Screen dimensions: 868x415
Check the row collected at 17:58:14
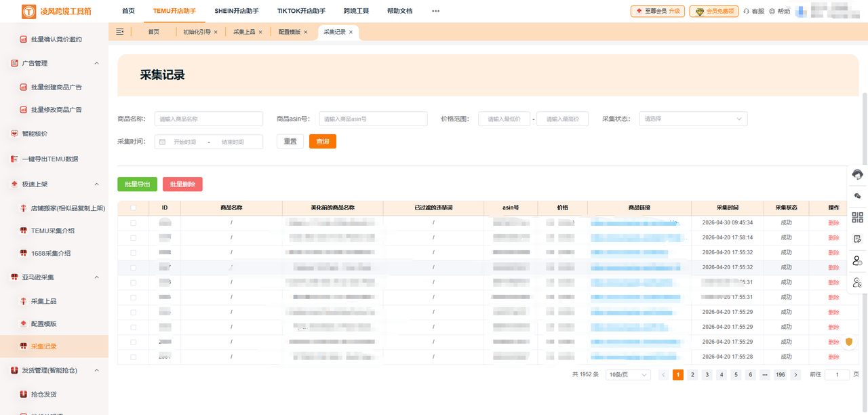(133, 237)
